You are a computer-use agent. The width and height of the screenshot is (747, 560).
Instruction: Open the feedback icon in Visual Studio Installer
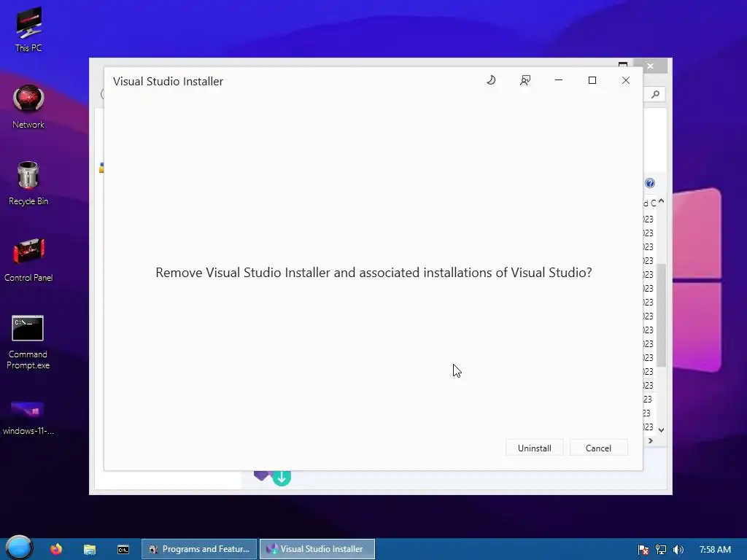[525, 80]
